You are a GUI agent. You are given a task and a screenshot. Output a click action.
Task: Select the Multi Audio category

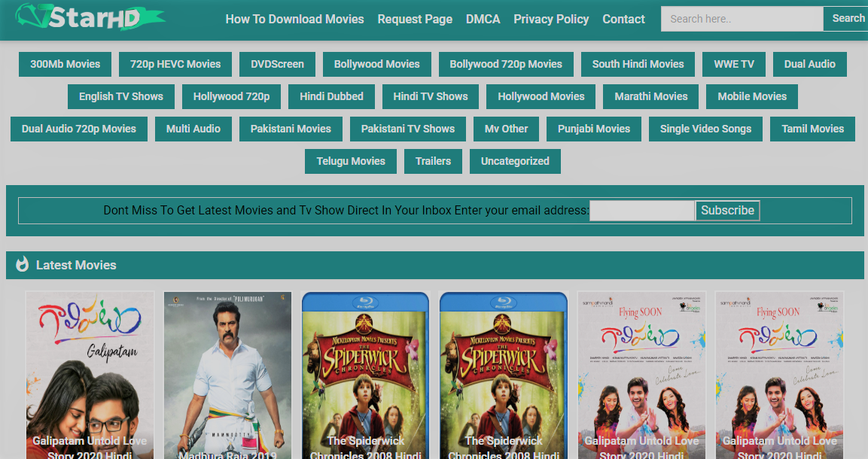click(x=193, y=129)
